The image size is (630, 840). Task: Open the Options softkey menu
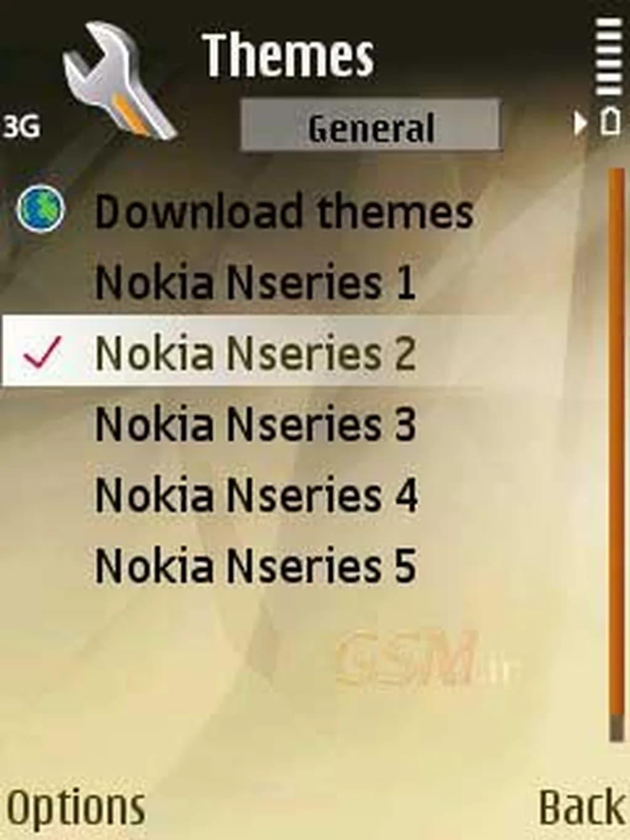[76, 807]
